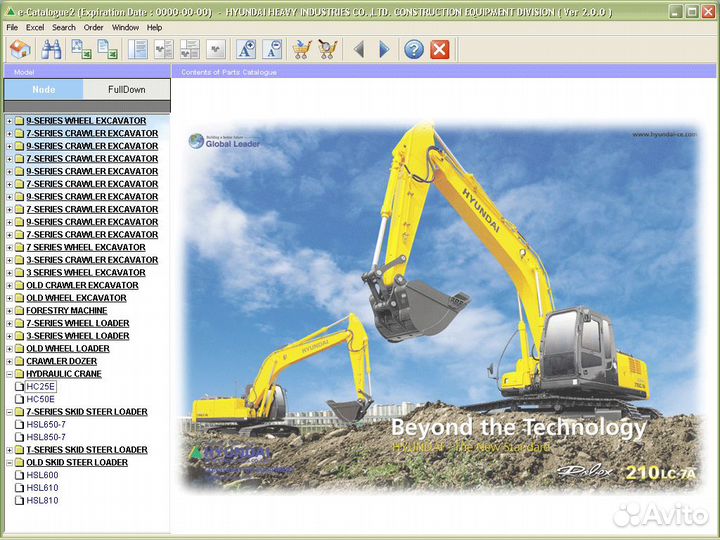Collapse the 7-SERIES SKID STEER LOADER node
This screenshot has width=720, height=540.
tap(9, 412)
